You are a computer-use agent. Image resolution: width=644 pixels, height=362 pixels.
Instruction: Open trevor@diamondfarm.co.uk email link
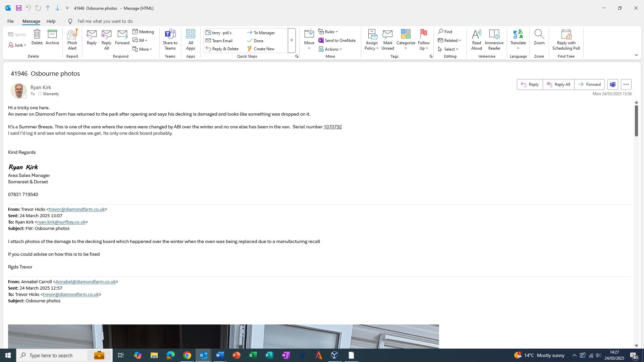coord(76,209)
